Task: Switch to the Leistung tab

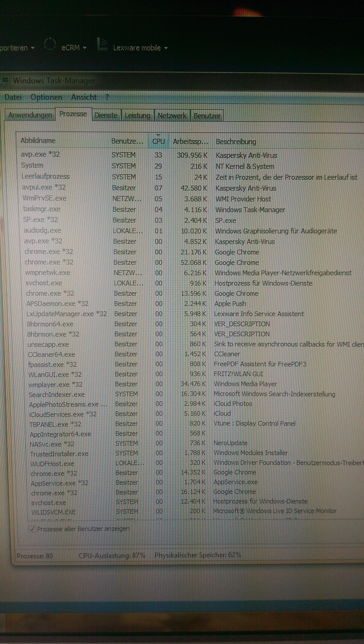Action: click(x=138, y=116)
